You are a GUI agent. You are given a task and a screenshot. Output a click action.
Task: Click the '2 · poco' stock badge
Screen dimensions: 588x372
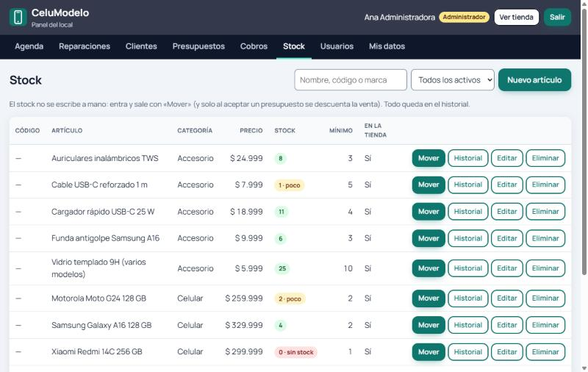tap(290, 299)
